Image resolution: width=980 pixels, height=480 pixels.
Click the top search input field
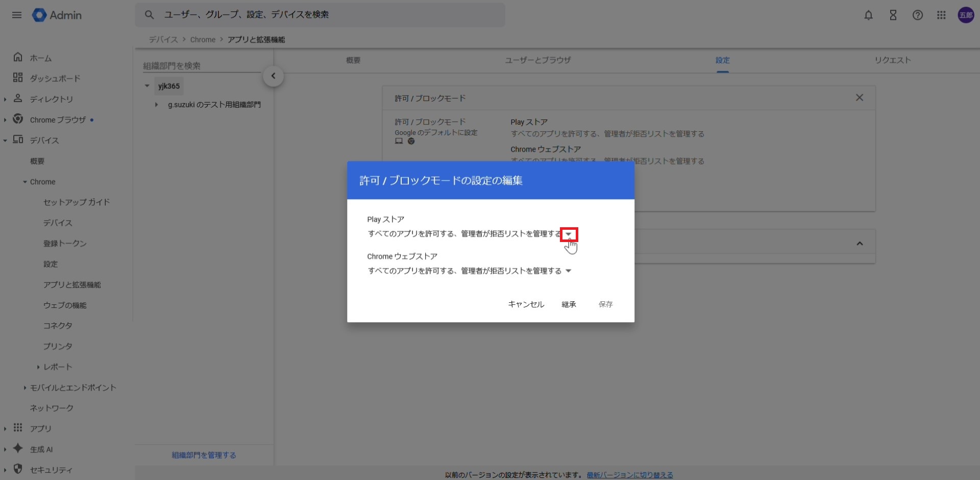click(327, 15)
